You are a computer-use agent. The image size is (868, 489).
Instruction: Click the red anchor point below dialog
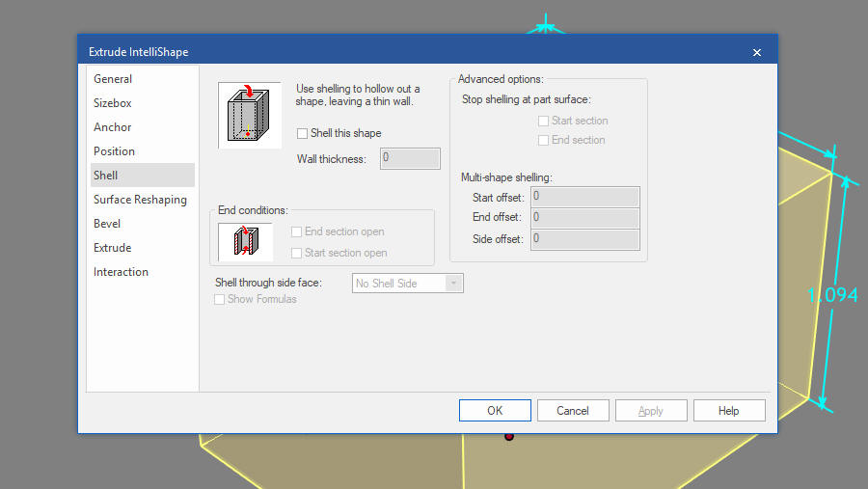tap(509, 437)
